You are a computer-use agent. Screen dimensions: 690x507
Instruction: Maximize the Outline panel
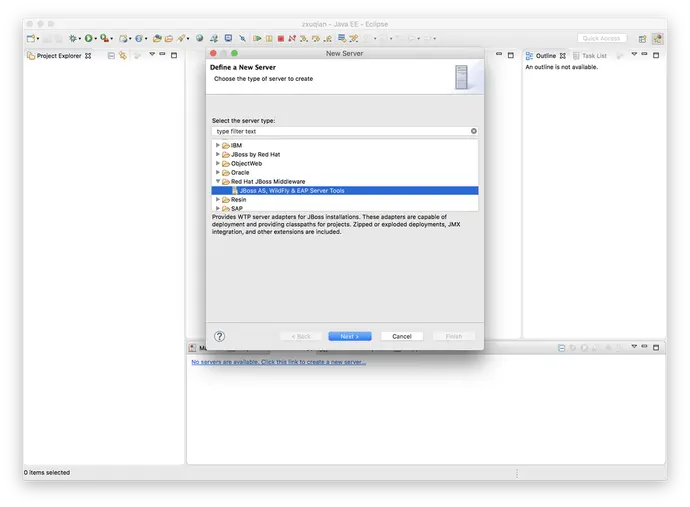pyautogui.click(x=656, y=55)
